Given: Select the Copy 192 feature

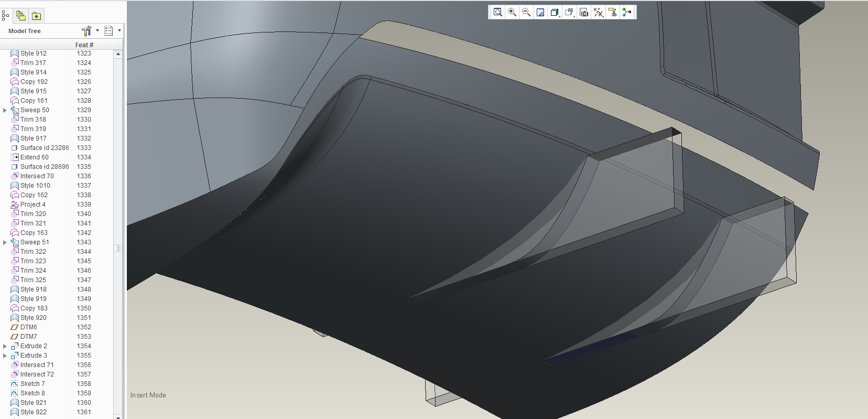Looking at the screenshot, I should click(34, 82).
